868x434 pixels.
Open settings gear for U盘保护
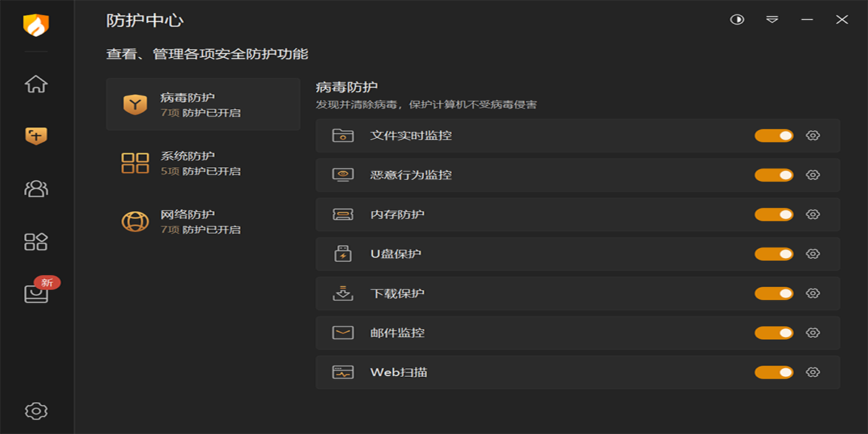pos(813,254)
